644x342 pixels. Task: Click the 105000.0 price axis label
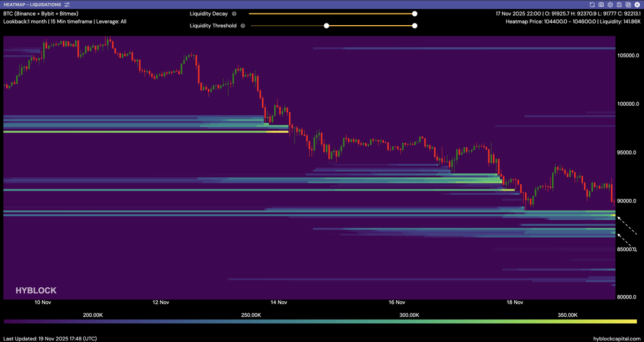[628, 55]
